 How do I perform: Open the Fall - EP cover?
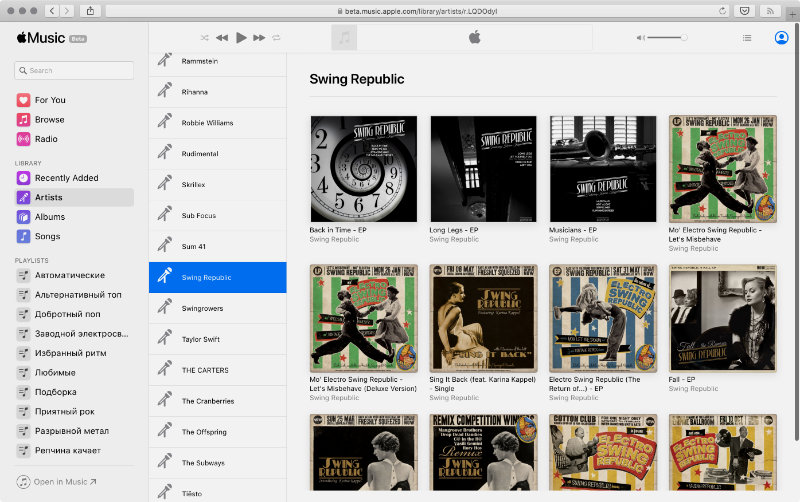pos(722,318)
